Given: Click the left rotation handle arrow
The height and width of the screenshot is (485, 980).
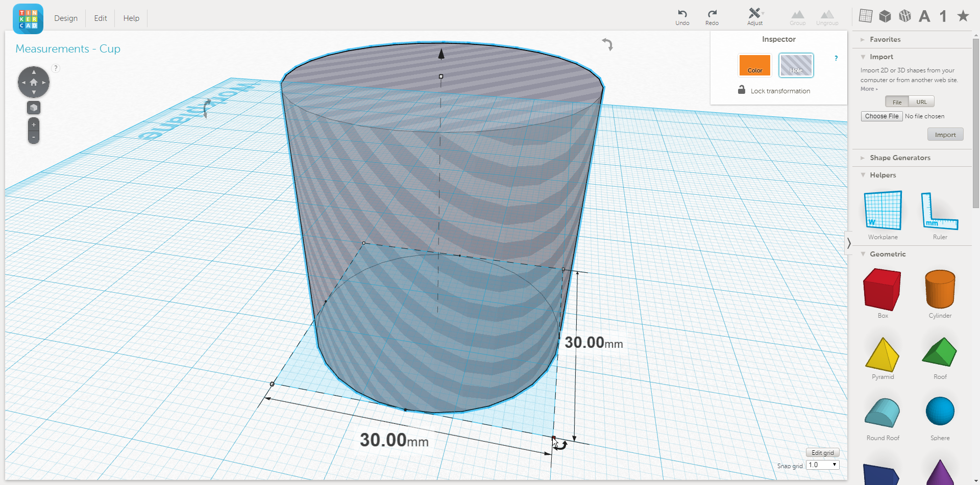Looking at the screenshot, I should 207,109.
